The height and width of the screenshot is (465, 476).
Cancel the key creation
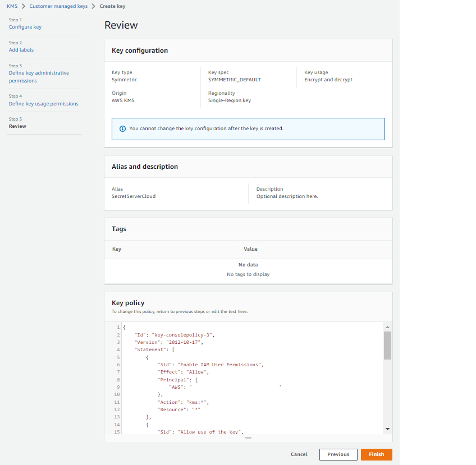299,454
